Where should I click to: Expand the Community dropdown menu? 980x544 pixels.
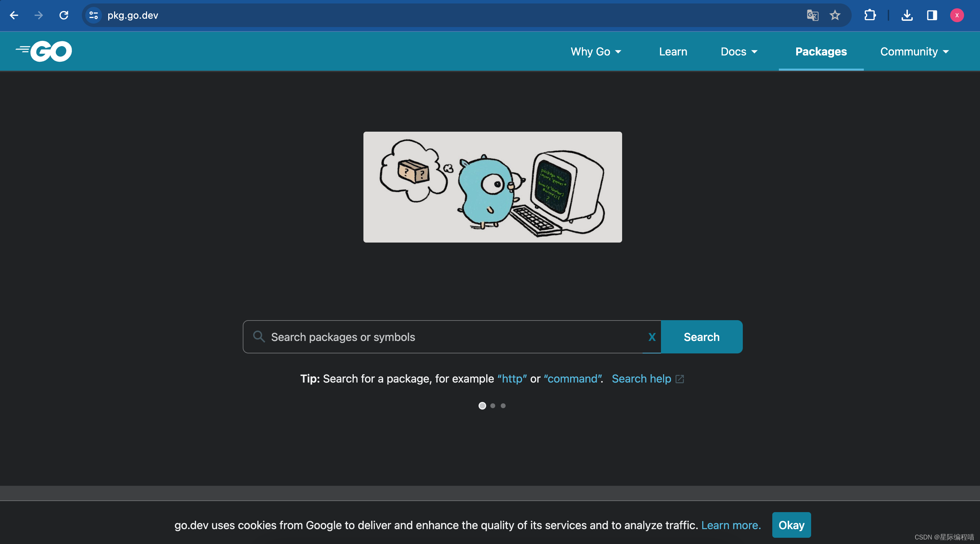click(914, 51)
